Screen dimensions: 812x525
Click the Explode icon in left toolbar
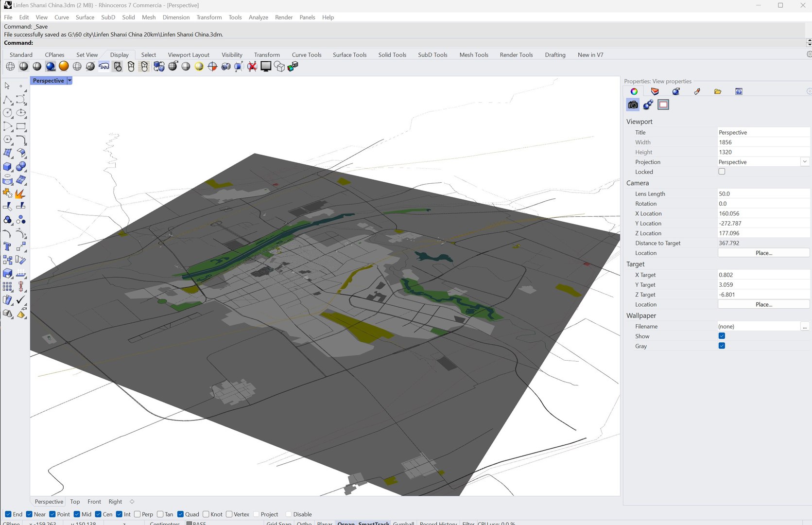click(x=21, y=193)
